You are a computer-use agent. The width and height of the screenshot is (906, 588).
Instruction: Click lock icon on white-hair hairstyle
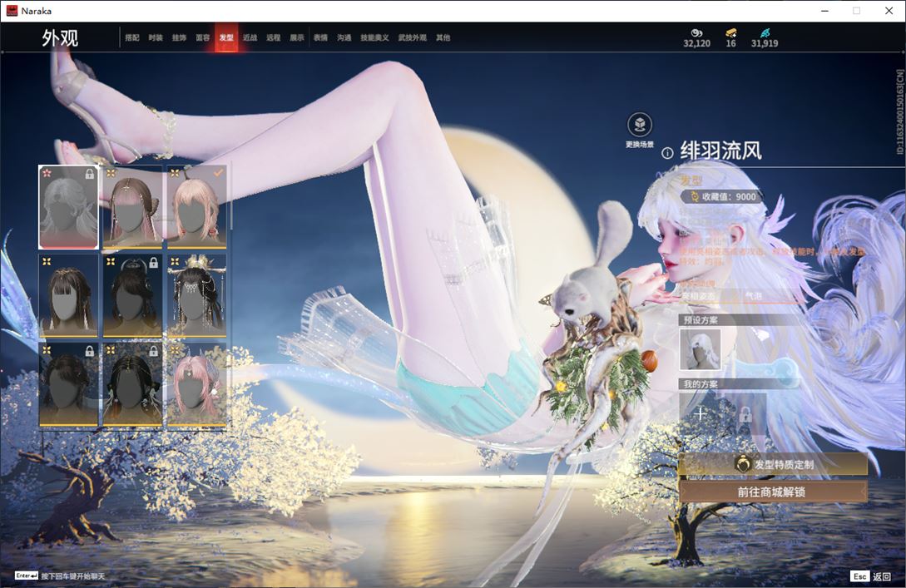pos(90,174)
